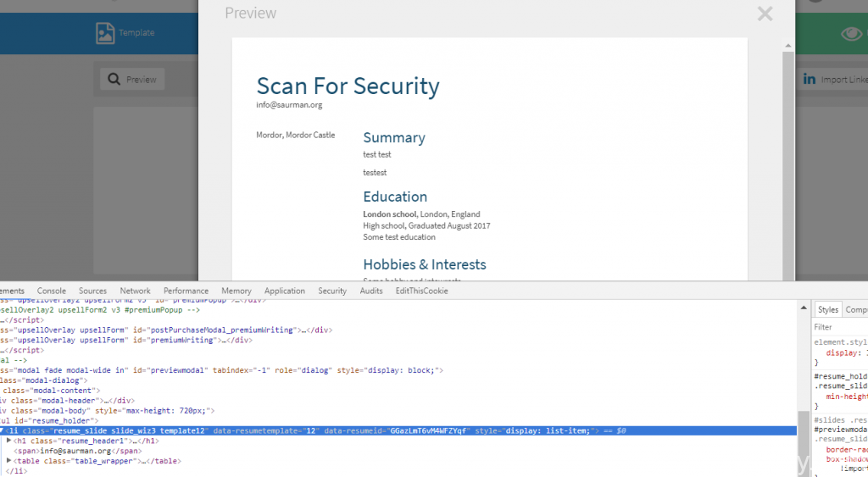Screen dimensions: 868x477
Task: Click the Hobbies & Interests heading
Action: pos(425,264)
